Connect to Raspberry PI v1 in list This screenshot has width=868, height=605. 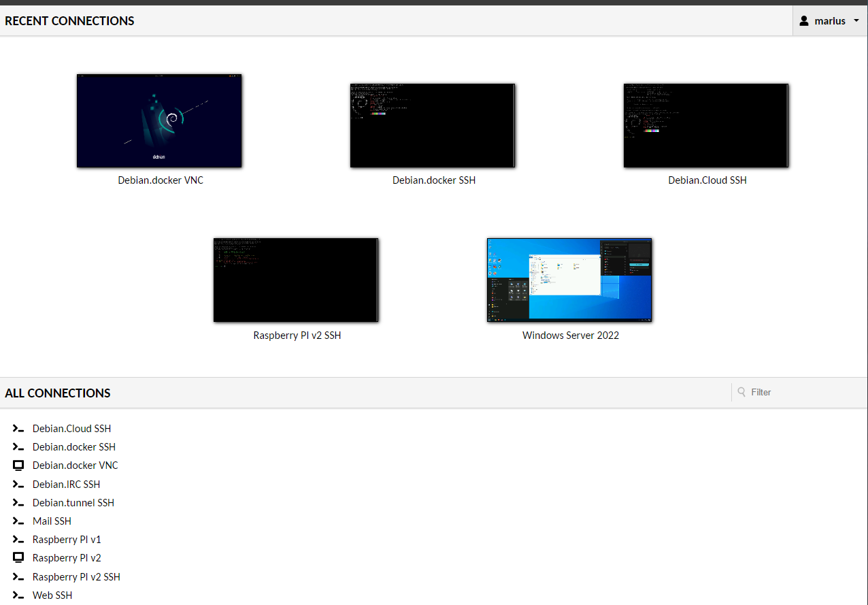(x=67, y=540)
